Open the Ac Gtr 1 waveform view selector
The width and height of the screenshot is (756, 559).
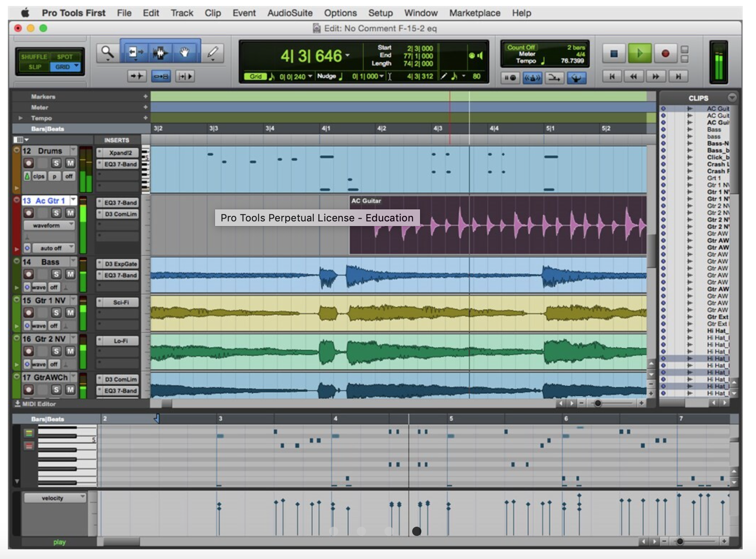(49, 226)
